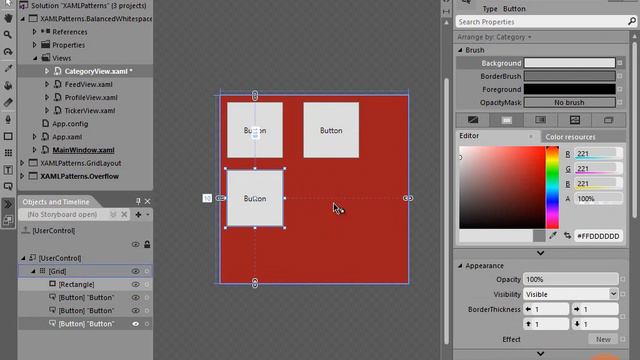Screen dimensions: 640x360
Task: Open the Assets double-chevron flyout
Action: (x=8, y=204)
